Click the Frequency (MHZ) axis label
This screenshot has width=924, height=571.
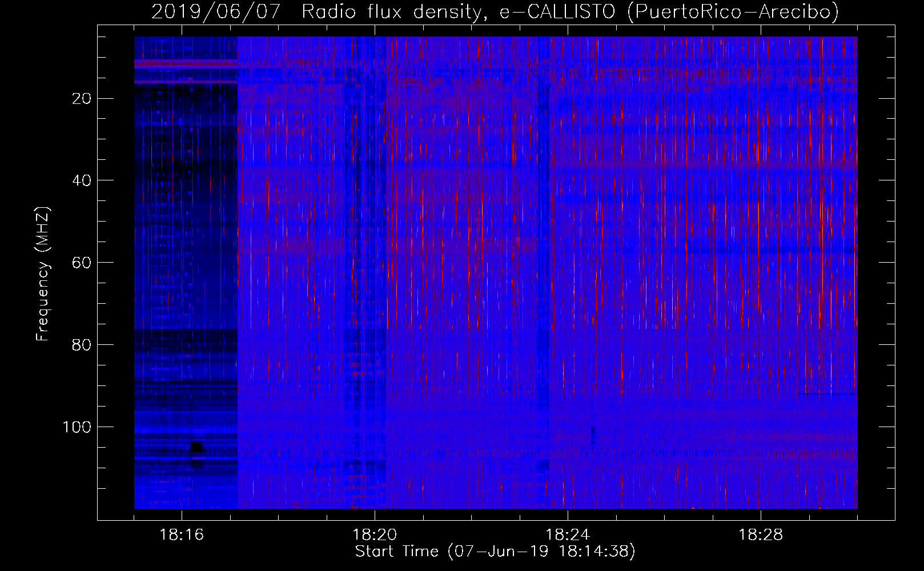(43, 274)
